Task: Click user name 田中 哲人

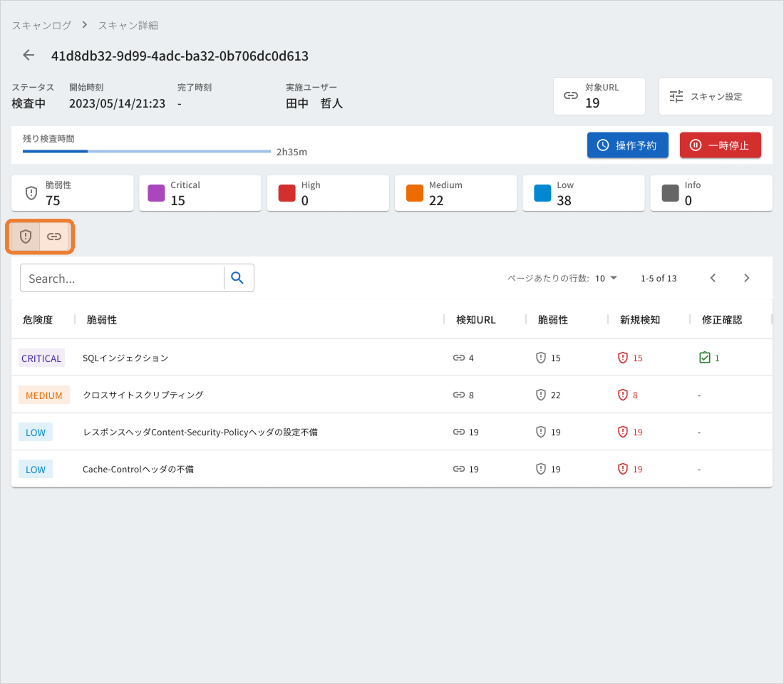Action: [x=314, y=103]
